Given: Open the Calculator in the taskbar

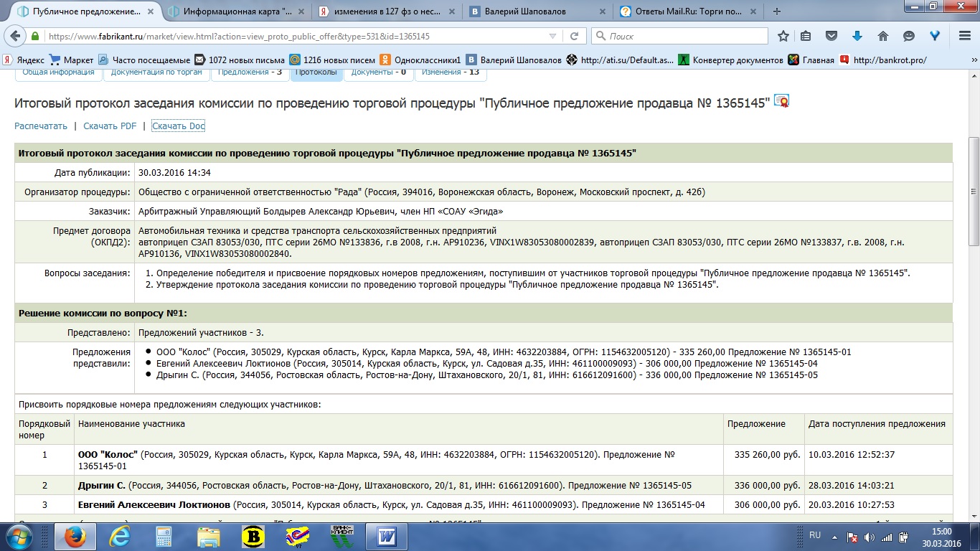Looking at the screenshot, I should pyautogui.click(x=164, y=535).
